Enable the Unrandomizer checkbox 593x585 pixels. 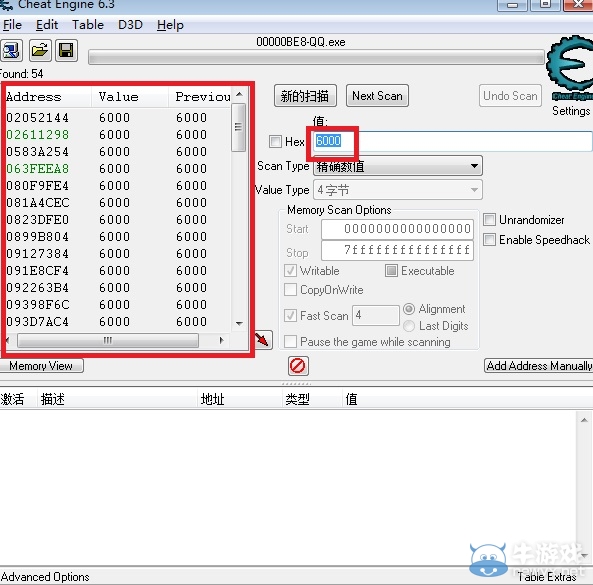(x=489, y=219)
